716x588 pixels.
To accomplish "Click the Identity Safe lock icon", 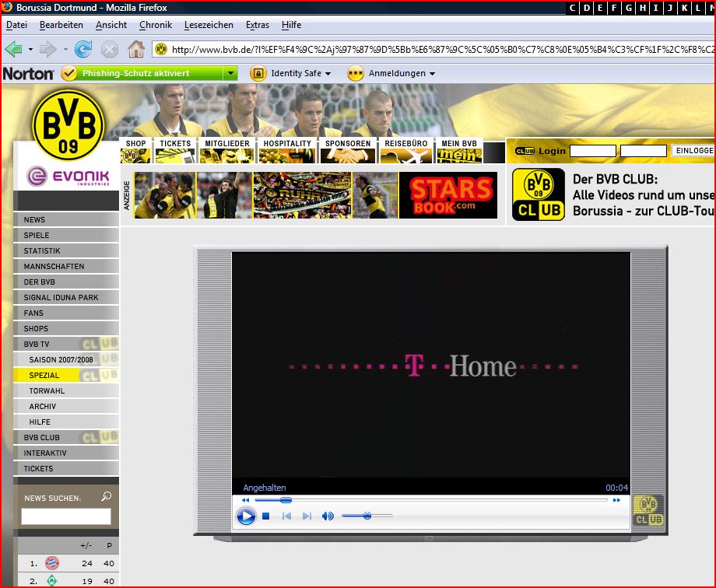I will tap(258, 73).
